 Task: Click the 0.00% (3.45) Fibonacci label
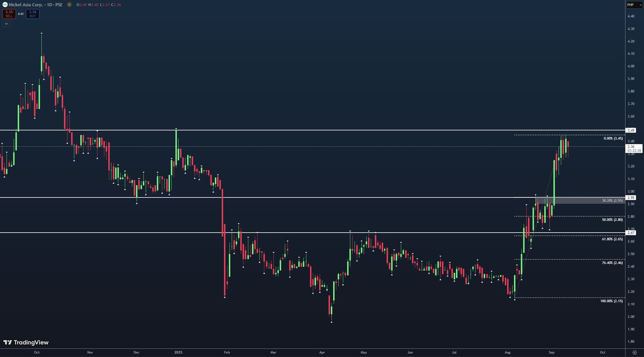(x=612, y=138)
